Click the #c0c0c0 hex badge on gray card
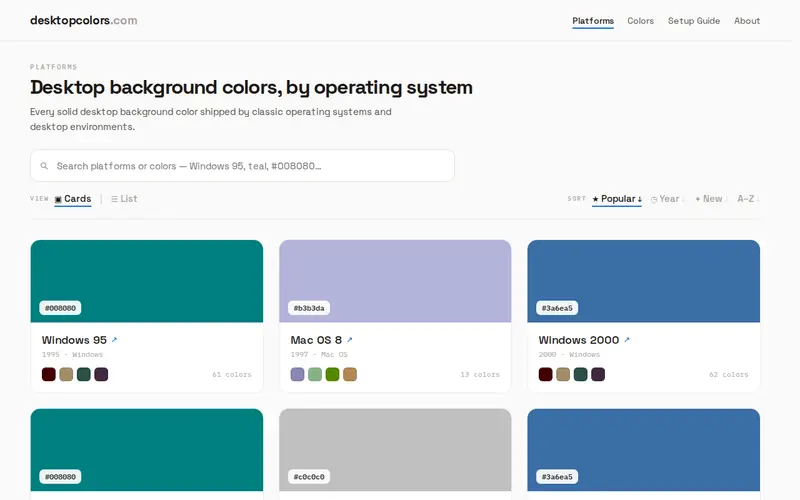Viewport: 800px width, 500px height. [309, 477]
